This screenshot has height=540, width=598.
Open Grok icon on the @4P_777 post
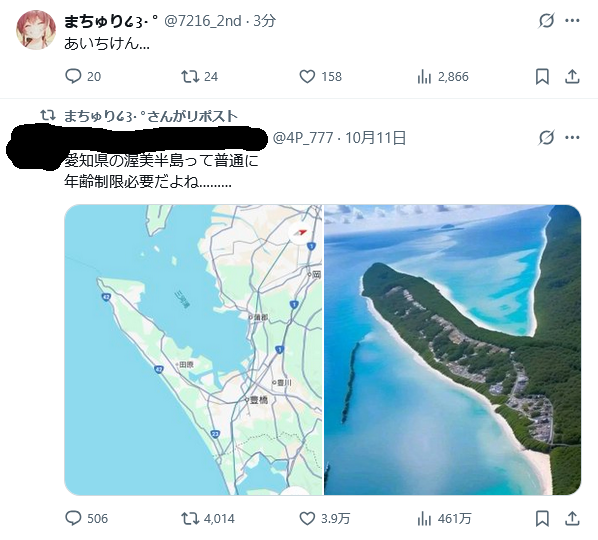pyautogui.click(x=546, y=137)
